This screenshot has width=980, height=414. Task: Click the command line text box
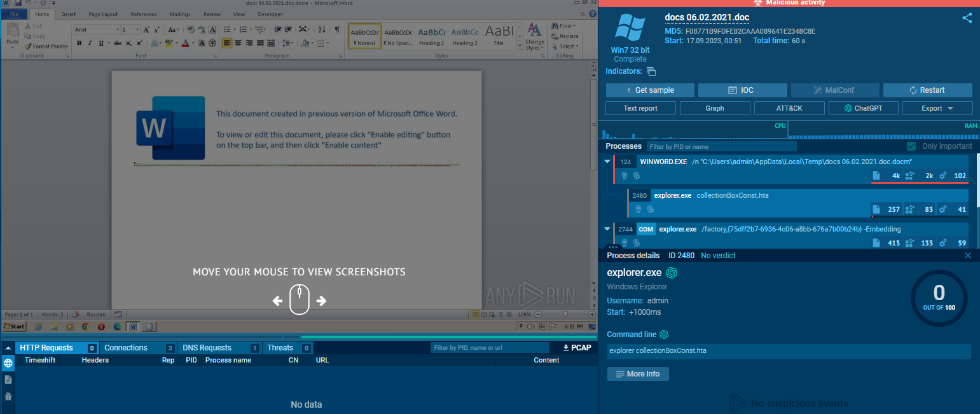click(789, 351)
